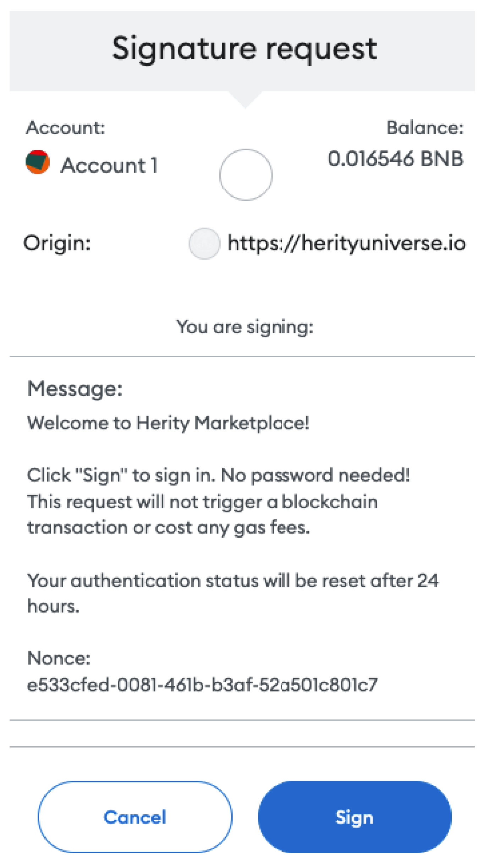Click the authentication status reset notice
Screen dimensions: 484x868
point(233,593)
